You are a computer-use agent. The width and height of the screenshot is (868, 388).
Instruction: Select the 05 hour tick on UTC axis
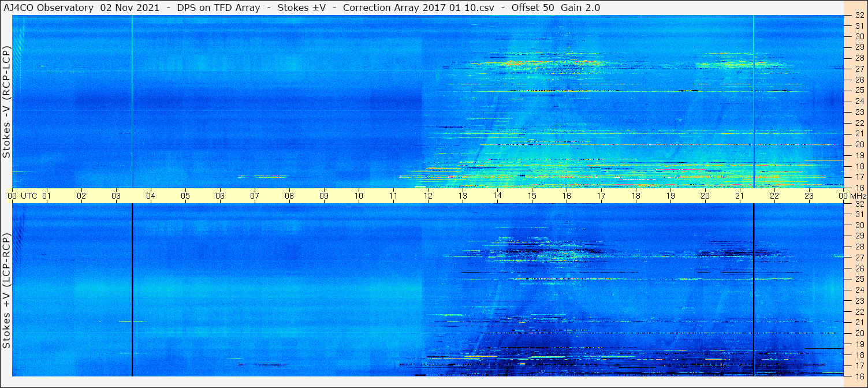185,196
